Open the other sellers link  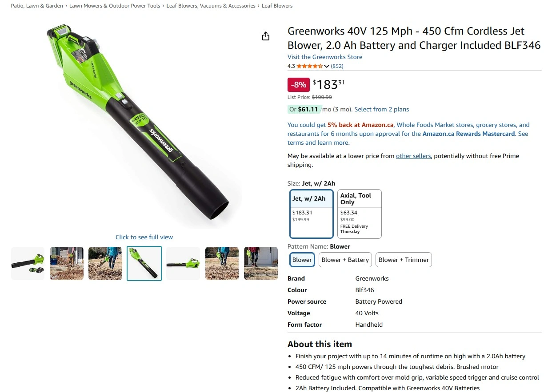pyautogui.click(x=413, y=156)
